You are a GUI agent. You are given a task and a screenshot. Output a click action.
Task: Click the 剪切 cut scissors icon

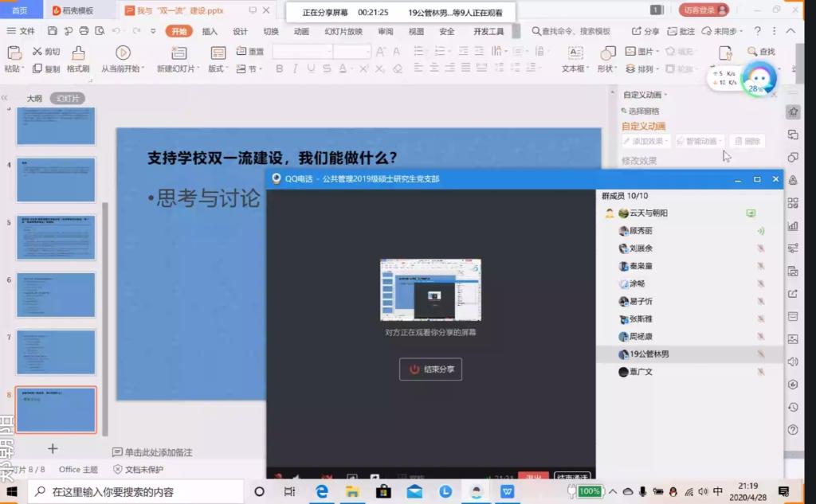37,52
